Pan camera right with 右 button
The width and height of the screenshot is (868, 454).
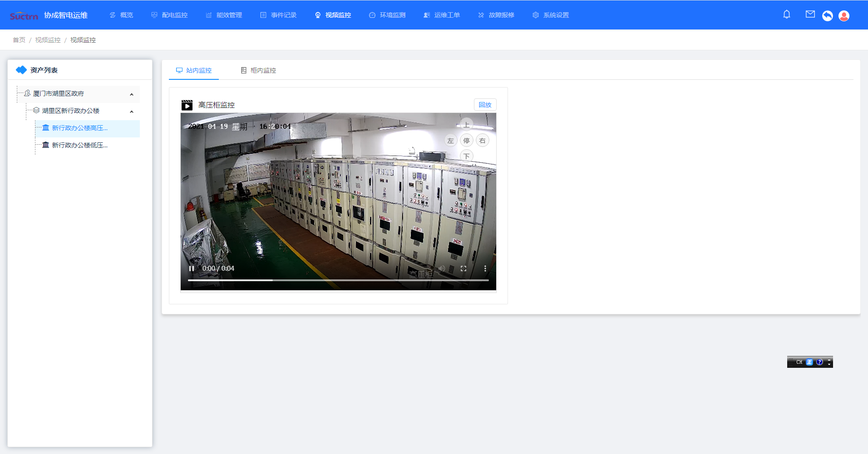pos(482,141)
